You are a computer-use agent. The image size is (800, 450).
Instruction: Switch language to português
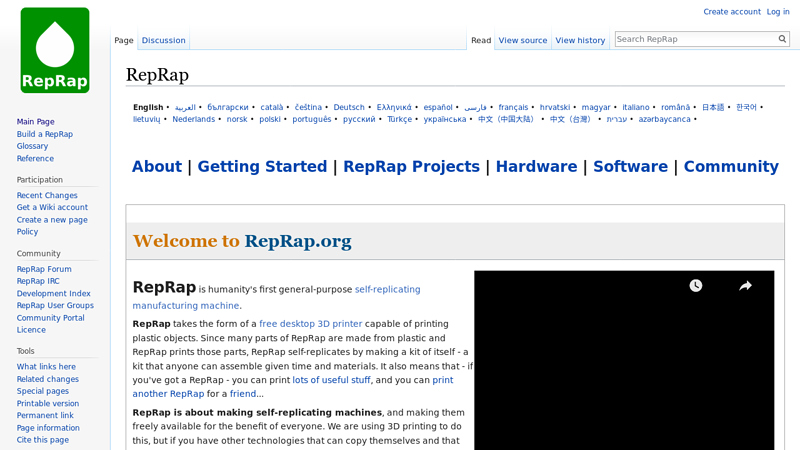312,119
